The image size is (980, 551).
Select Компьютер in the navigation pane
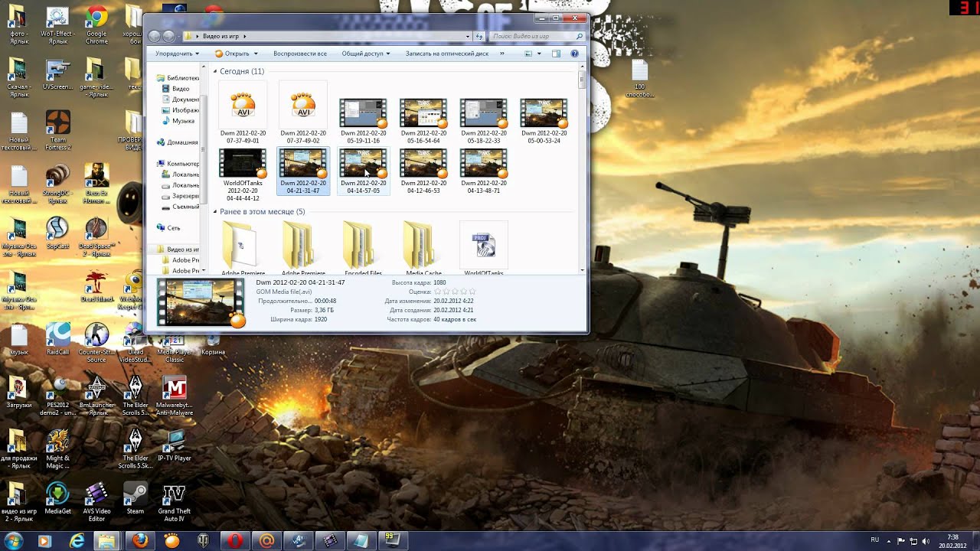[x=178, y=164]
